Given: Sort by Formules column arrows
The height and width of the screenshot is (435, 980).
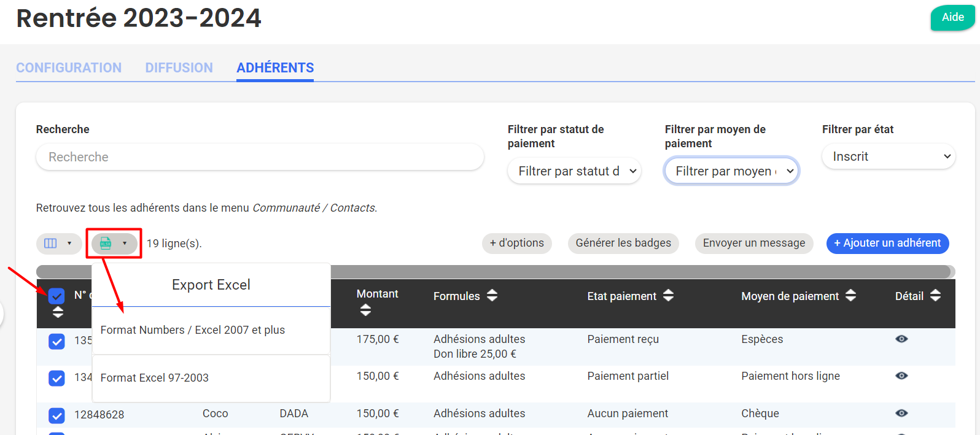Looking at the screenshot, I should point(492,296).
